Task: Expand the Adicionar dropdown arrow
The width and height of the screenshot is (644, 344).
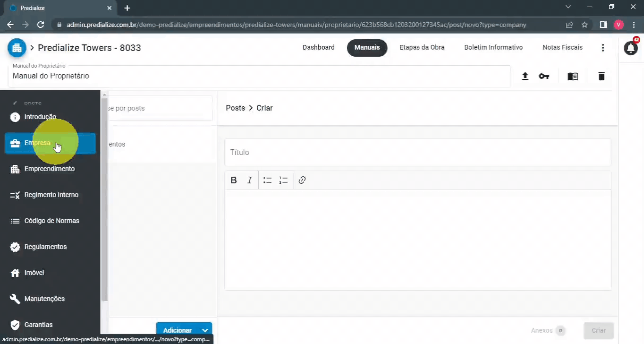Action: tap(205, 330)
